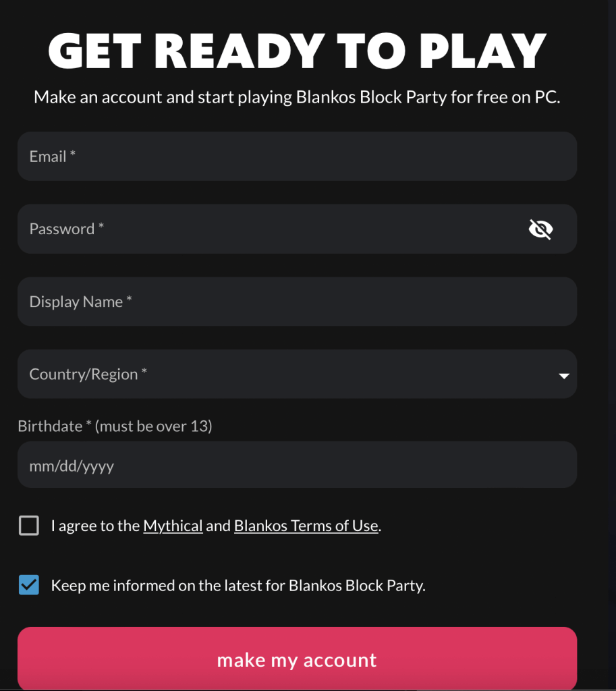Submit with the make my account button

click(297, 659)
